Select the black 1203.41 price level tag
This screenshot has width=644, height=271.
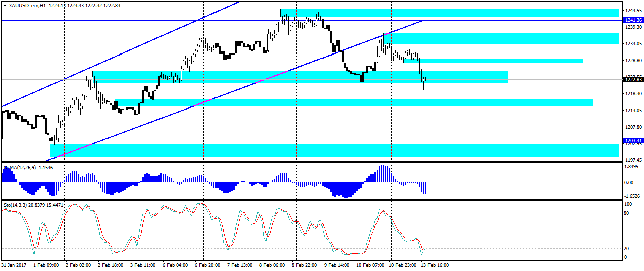tap(633, 141)
